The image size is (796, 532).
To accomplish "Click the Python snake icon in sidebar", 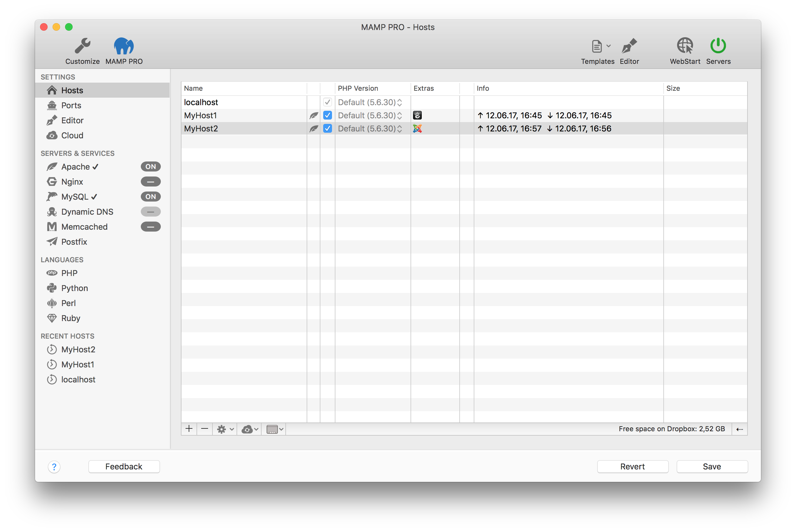I will click(x=52, y=288).
